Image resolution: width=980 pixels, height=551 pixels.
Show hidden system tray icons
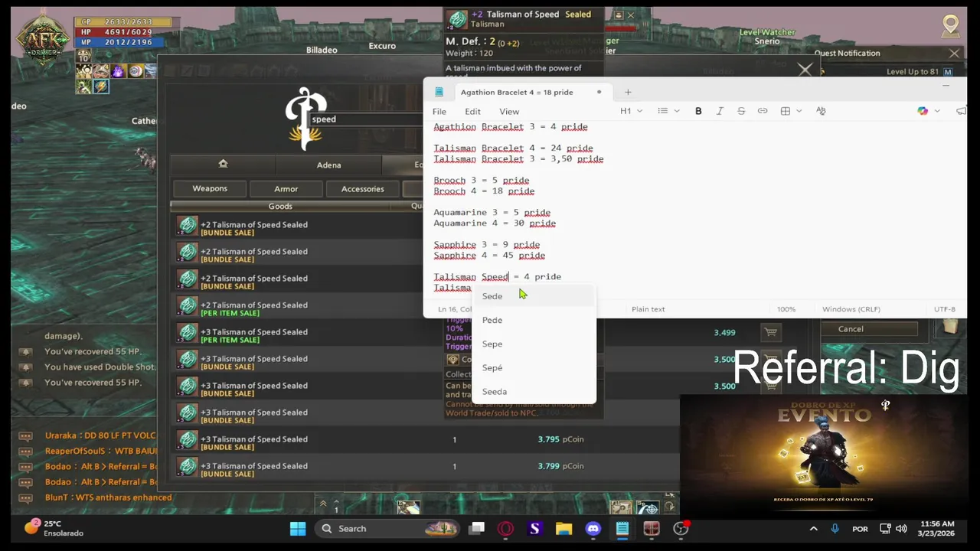coord(813,528)
